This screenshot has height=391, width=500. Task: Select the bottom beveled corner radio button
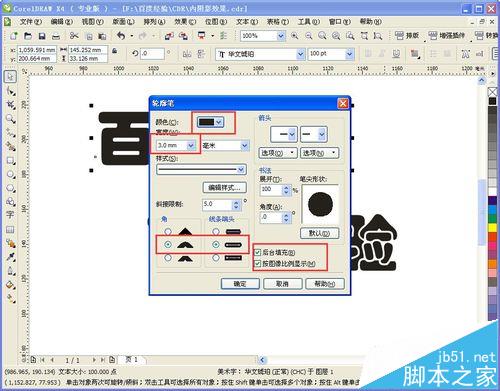tap(168, 258)
